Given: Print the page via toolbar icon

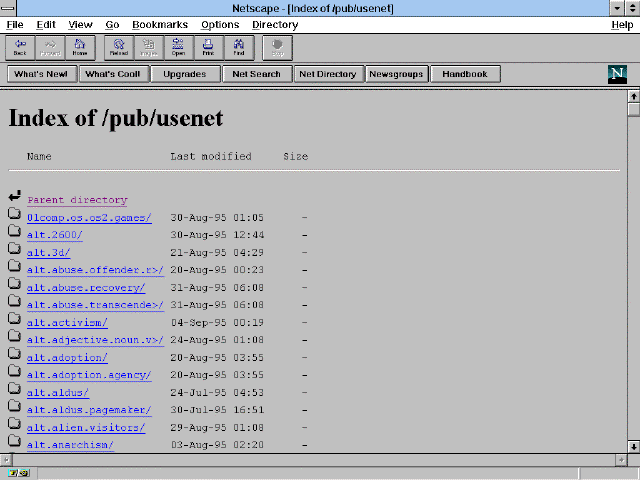Looking at the screenshot, I should click(209, 48).
